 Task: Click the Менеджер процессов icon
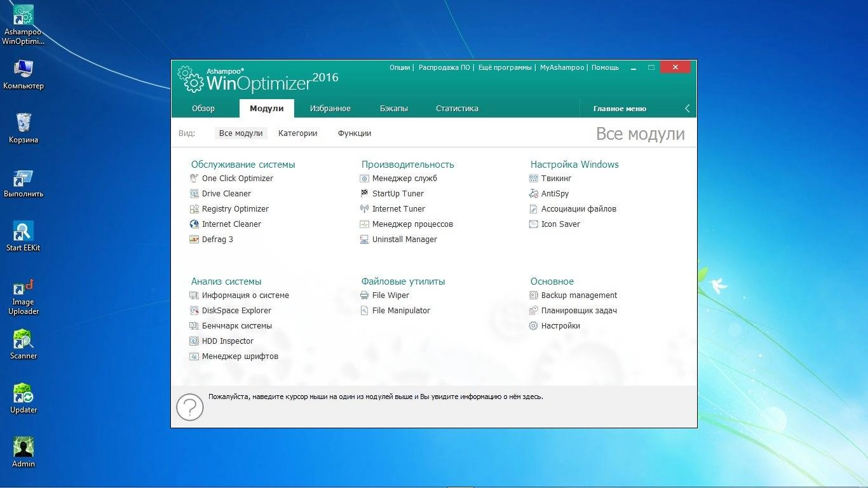pyautogui.click(x=365, y=224)
